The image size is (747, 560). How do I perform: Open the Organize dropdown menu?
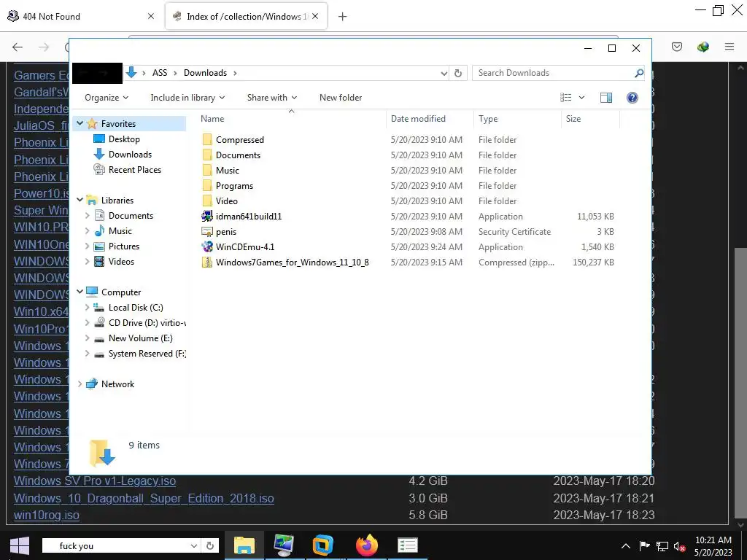tap(107, 98)
